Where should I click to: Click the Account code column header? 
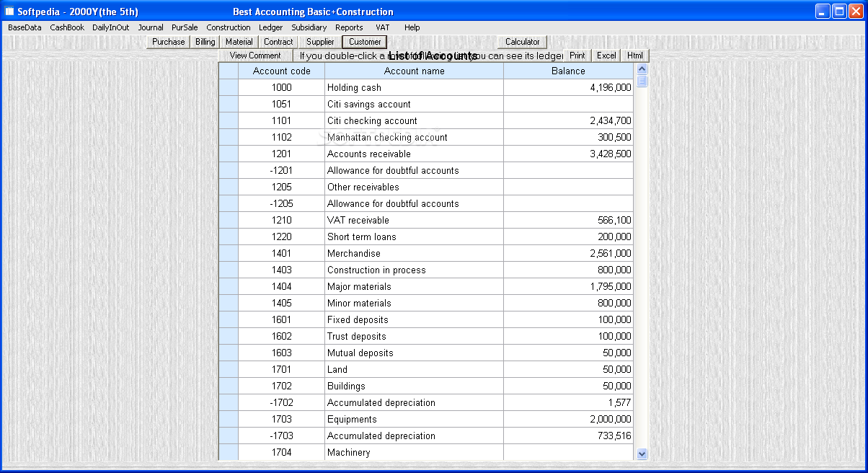point(282,71)
